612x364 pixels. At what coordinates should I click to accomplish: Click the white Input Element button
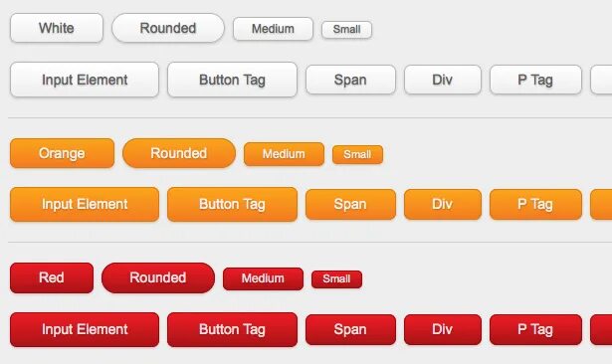point(85,80)
